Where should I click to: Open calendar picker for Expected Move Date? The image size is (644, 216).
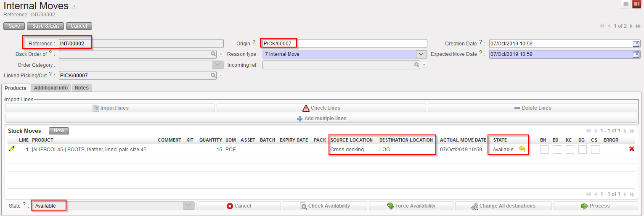click(636, 54)
